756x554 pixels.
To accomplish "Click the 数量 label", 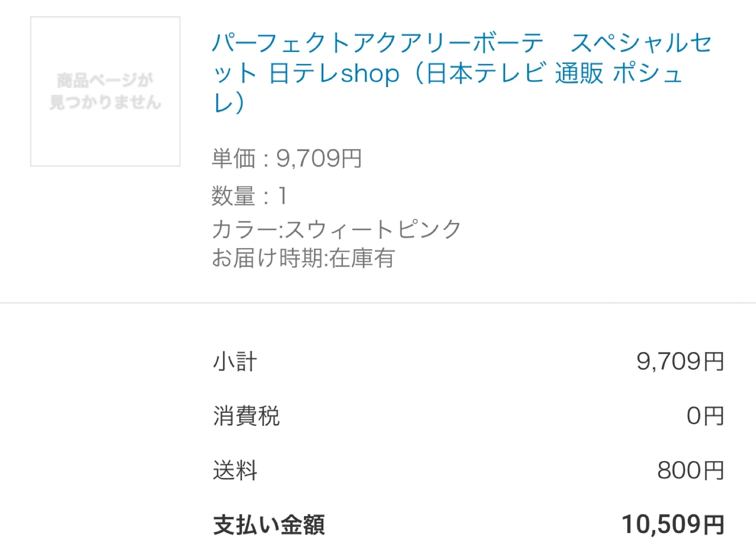I will tap(234, 196).
